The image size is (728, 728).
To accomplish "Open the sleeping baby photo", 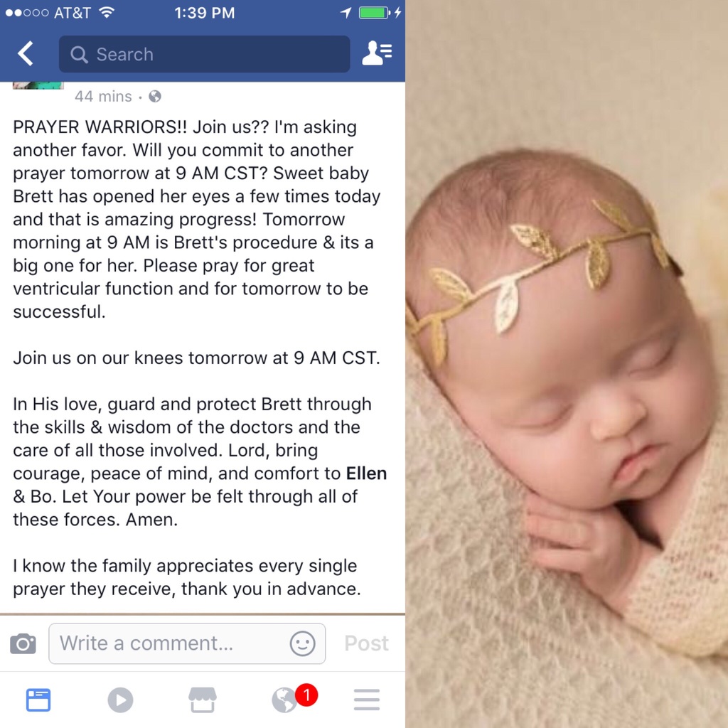I will pos(567,364).
